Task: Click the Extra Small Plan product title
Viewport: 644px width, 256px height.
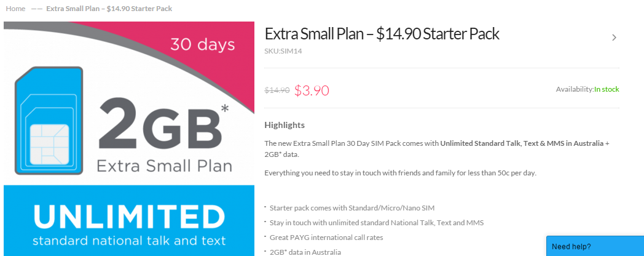Action: pos(382,34)
